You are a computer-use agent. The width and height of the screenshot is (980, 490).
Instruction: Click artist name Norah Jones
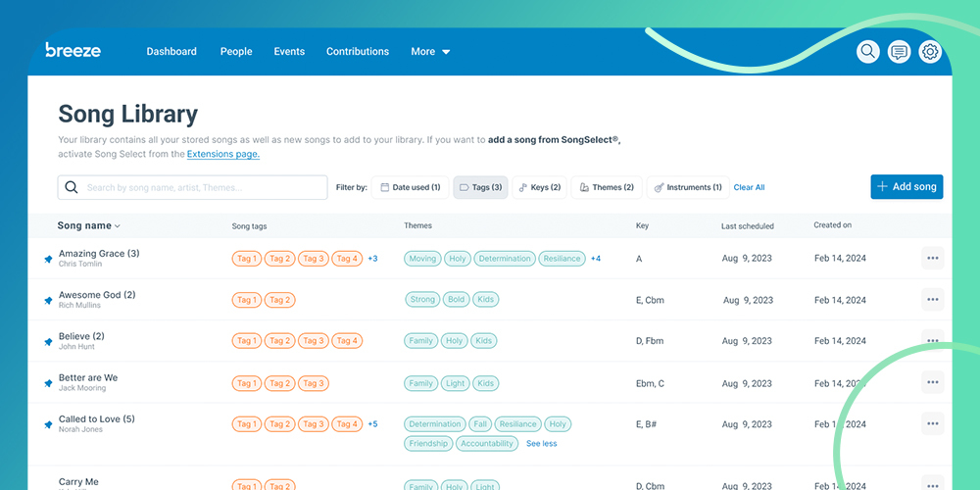tap(80, 429)
